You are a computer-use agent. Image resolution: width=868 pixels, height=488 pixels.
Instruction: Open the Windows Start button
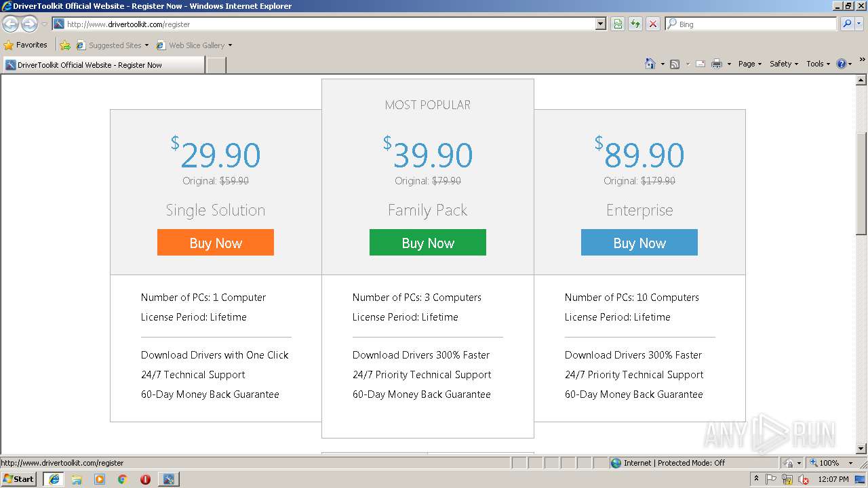[19, 479]
